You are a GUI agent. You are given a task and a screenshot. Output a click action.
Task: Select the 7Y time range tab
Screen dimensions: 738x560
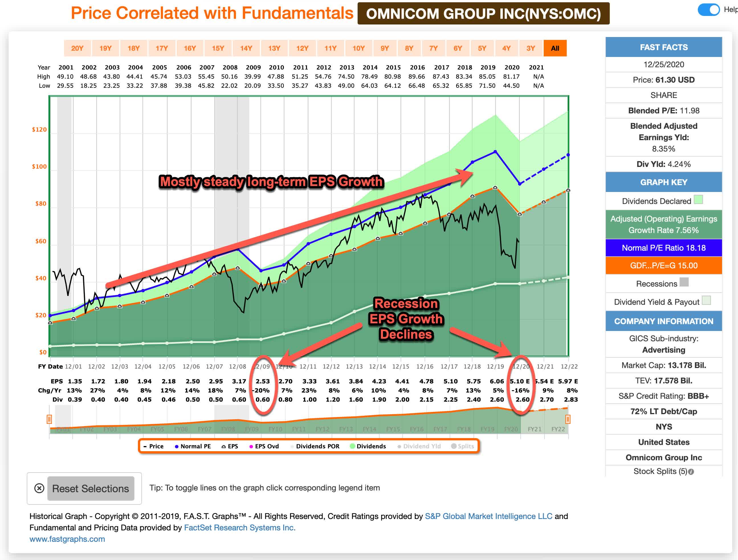[x=433, y=48]
